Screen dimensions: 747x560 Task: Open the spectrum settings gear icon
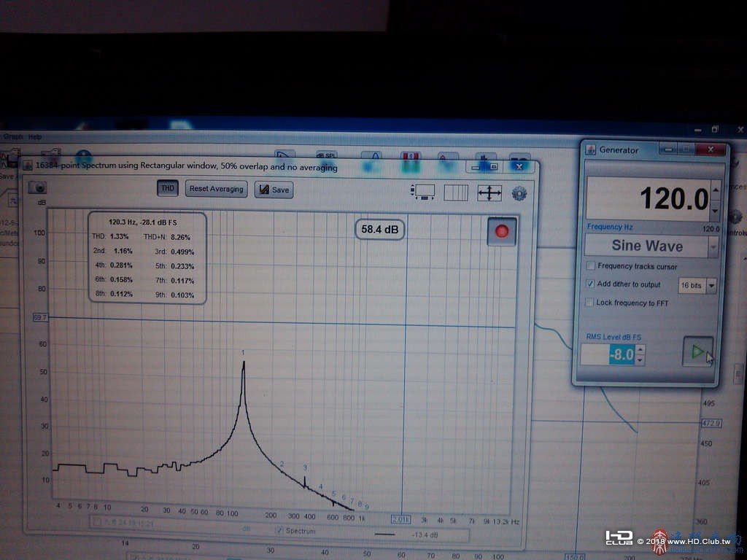(x=519, y=193)
